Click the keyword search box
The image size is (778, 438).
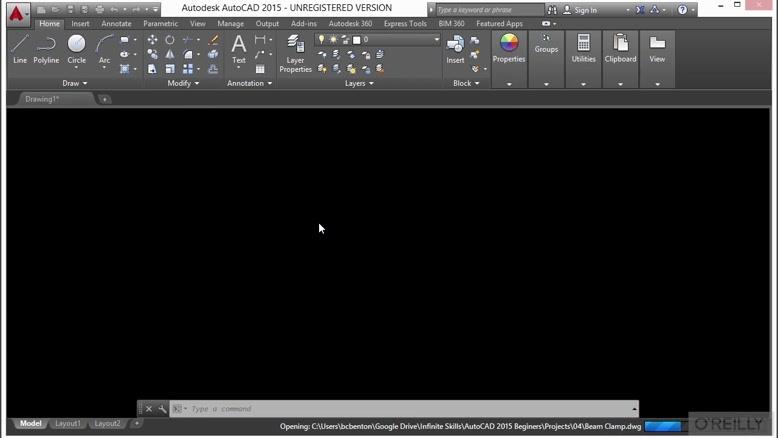pos(489,10)
